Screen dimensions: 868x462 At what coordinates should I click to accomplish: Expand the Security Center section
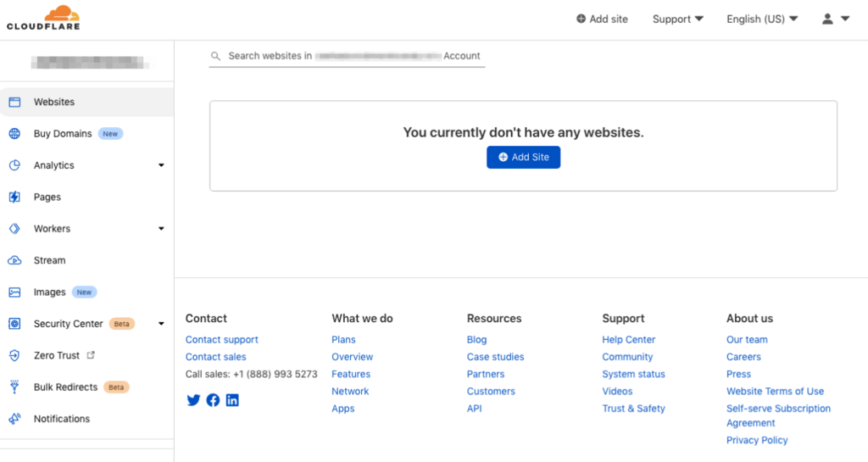tap(161, 324)
